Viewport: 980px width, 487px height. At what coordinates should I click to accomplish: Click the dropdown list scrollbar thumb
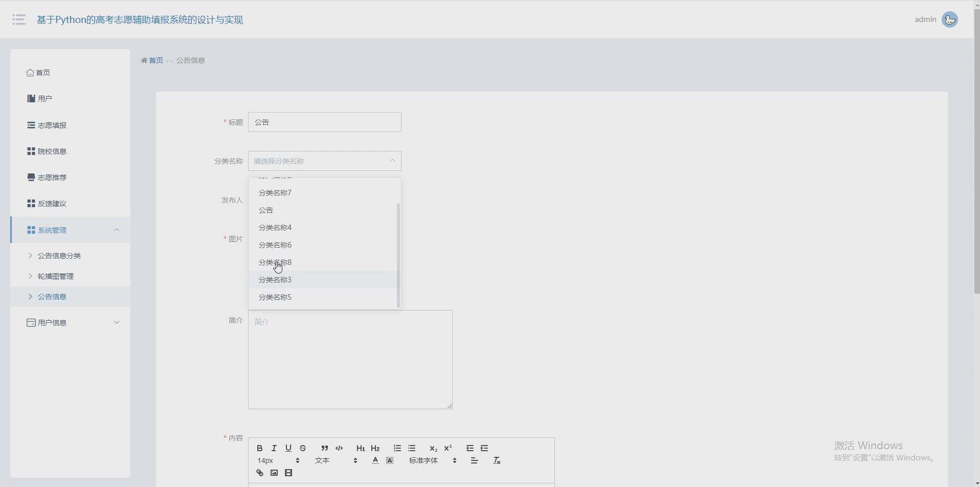pos(398,255)
